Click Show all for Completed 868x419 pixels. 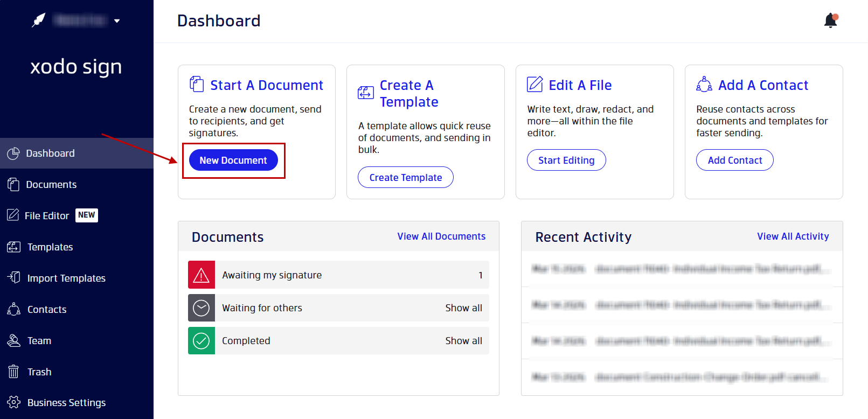click(x=464, y=341)
